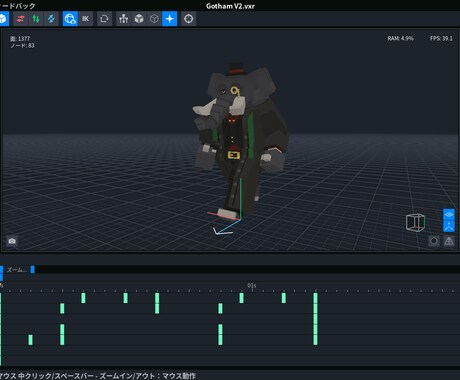Enable the IK mode button
Screen dimensions: 460x380
pyautogui.click(x=86, y=19)
